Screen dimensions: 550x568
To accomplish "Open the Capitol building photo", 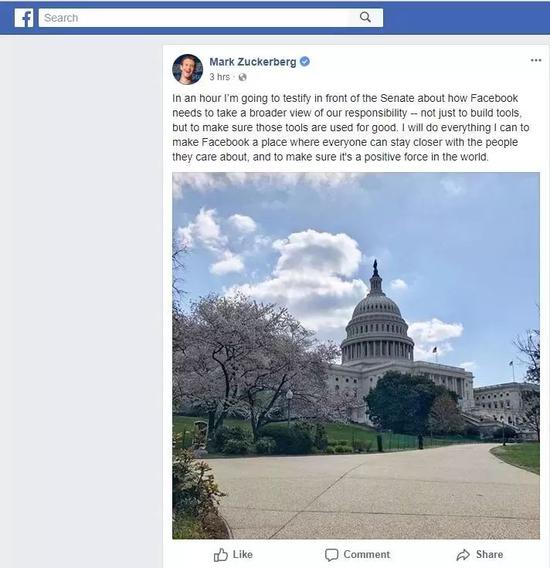I will click(x=356, y=355).
